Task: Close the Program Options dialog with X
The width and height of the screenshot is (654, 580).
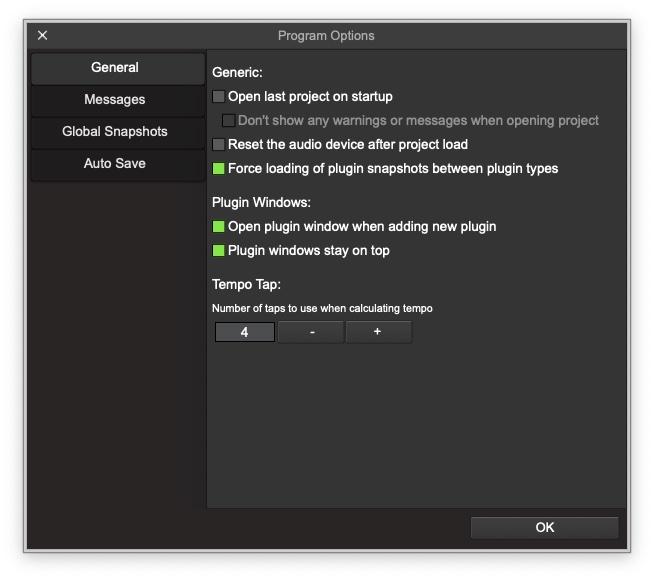Action: 42,35
